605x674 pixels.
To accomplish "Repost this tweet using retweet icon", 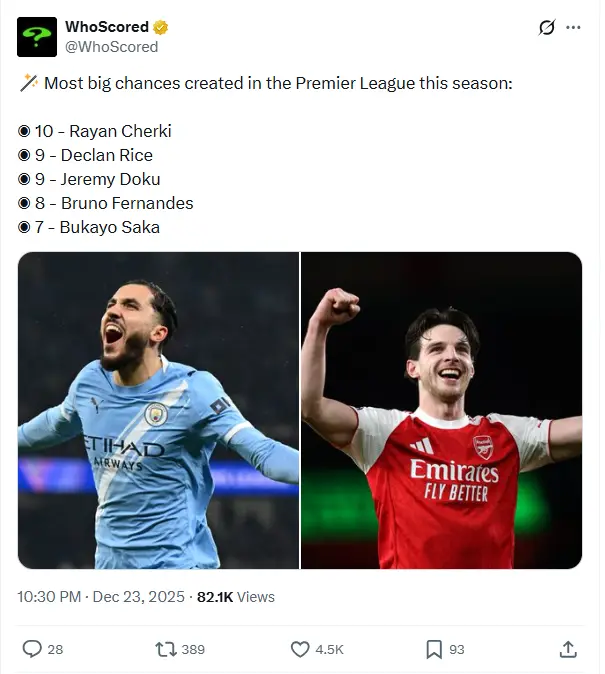I will [x=166, y=649].
